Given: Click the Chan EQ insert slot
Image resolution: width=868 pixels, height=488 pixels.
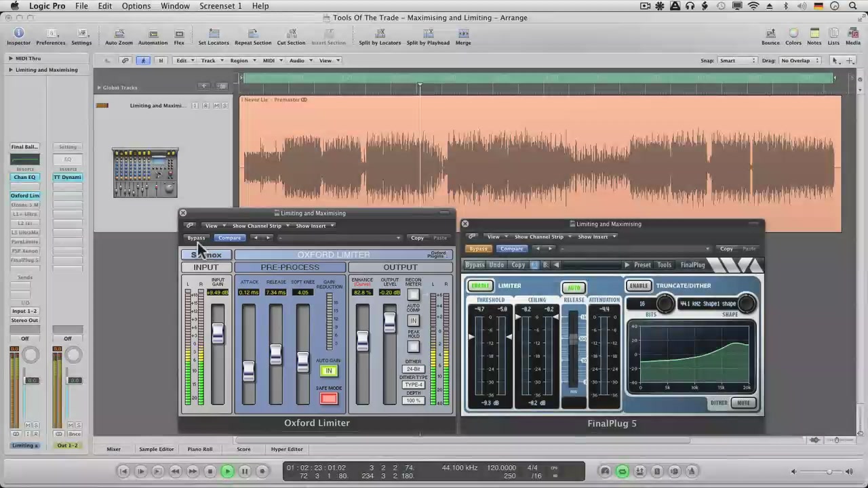Looking at the screenshot, I should [24, 178].
